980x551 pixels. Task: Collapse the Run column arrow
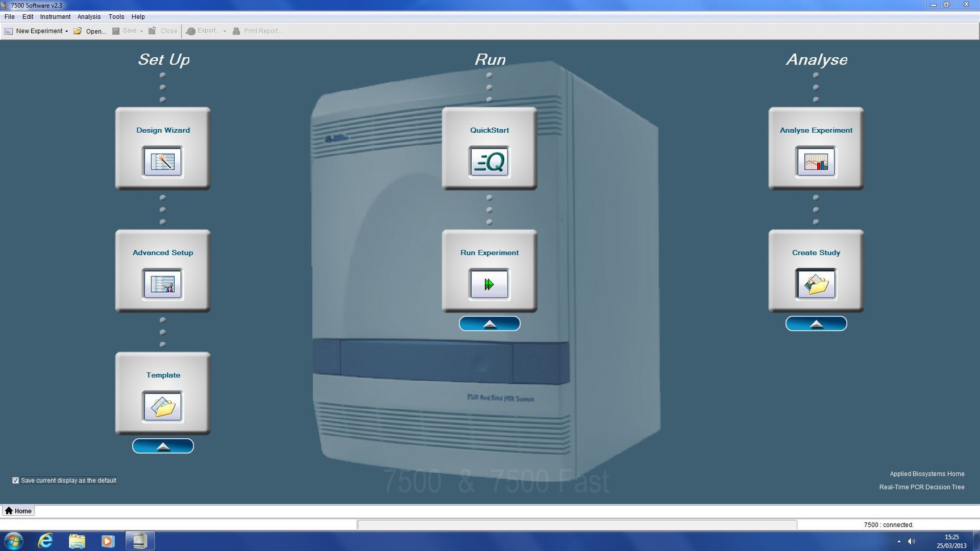(489, 324)
